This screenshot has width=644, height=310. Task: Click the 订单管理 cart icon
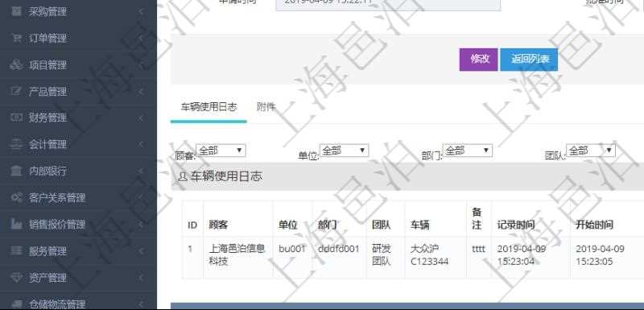click(16, 38)
